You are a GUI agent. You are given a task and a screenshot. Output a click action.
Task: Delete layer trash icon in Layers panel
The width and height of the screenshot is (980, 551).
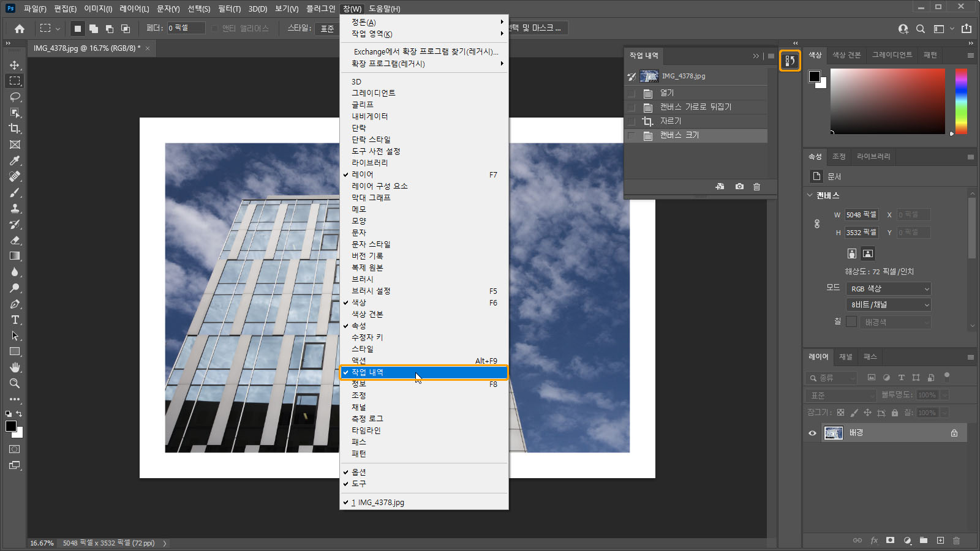pos(956,541)
